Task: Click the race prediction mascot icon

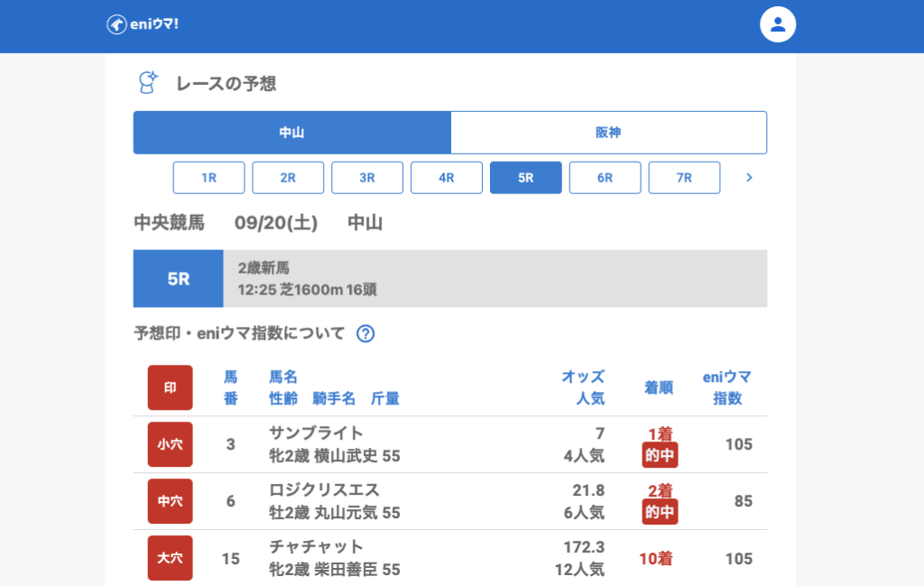Action: [147, 83]
